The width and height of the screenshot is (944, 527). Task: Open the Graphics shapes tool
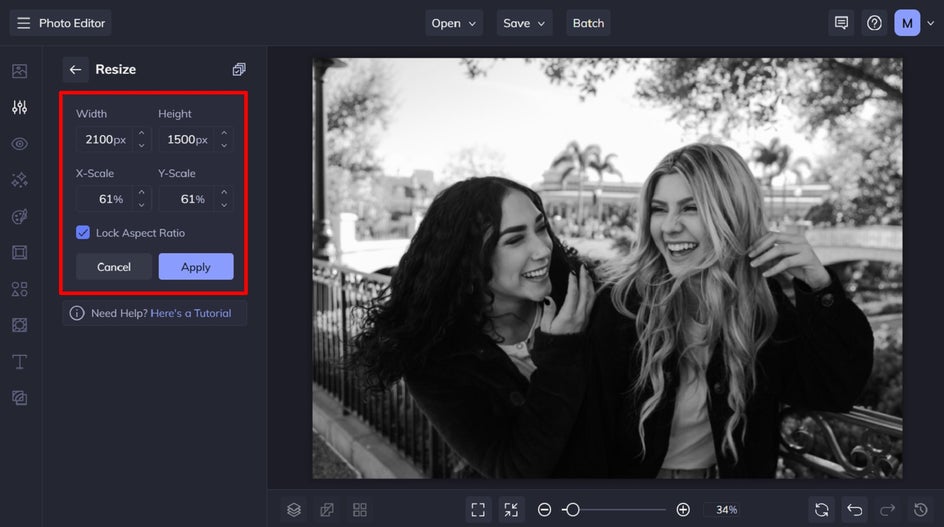[x=19, y=289]
